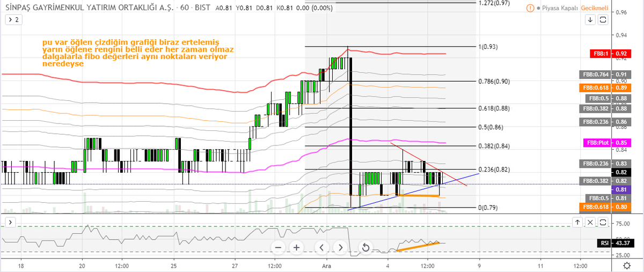Select magenta FBB:Plot 0.85 label
The height and width of the screenshot is (272, 644).
pyautogui.click(x=608, y=143)
